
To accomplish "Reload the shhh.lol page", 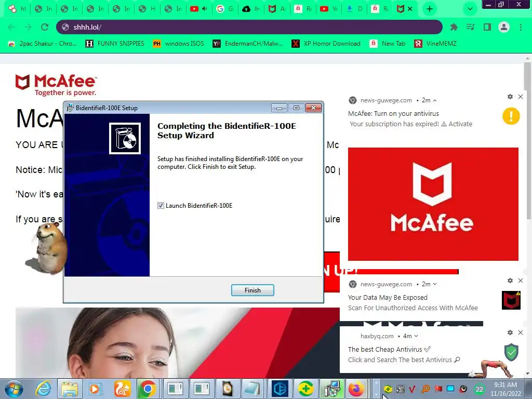I will [x=45, y=27].
